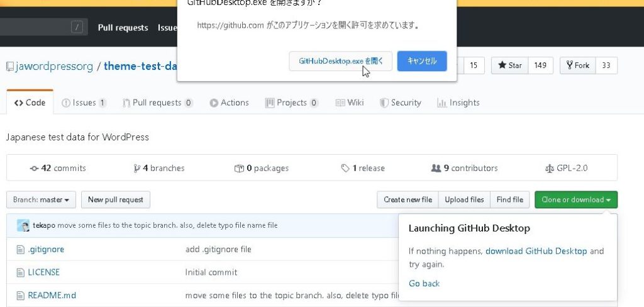Click the contributors people icon

tap(436, 169)
